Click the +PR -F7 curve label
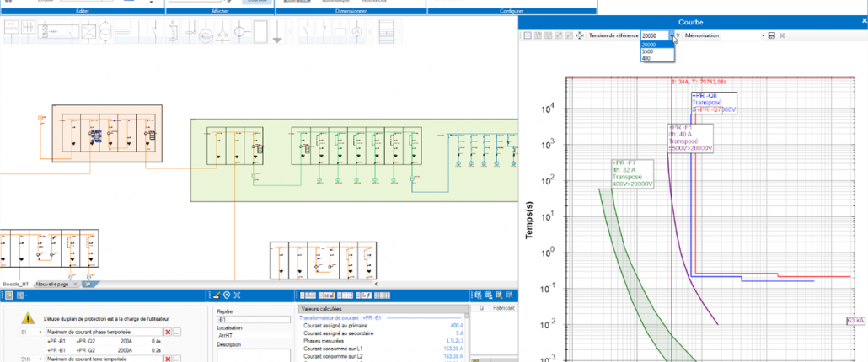 coord(632,173)
